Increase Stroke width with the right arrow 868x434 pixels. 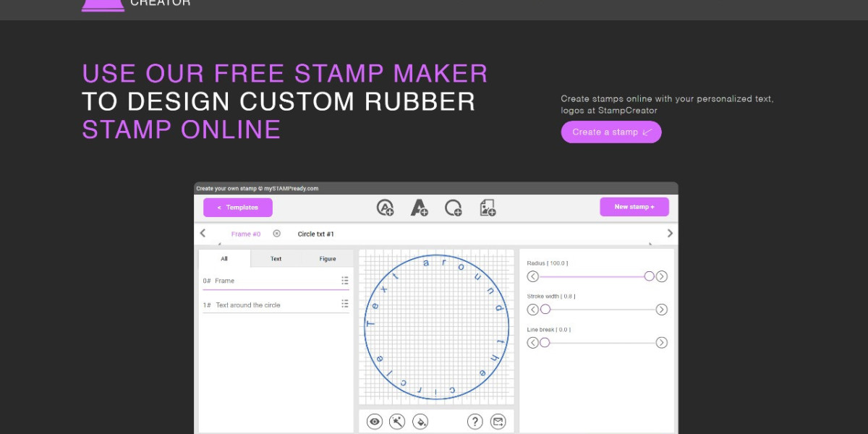point(661,309)
